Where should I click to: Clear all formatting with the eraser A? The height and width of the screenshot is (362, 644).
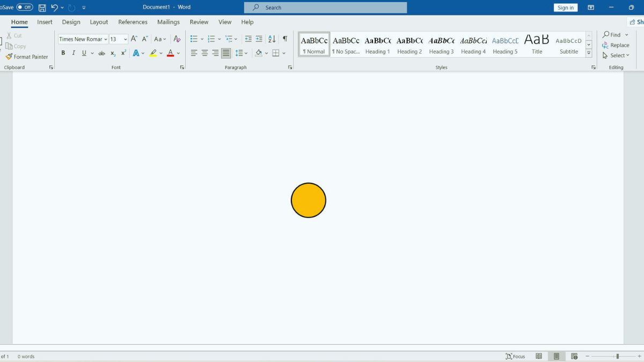(x=177, y=39)
